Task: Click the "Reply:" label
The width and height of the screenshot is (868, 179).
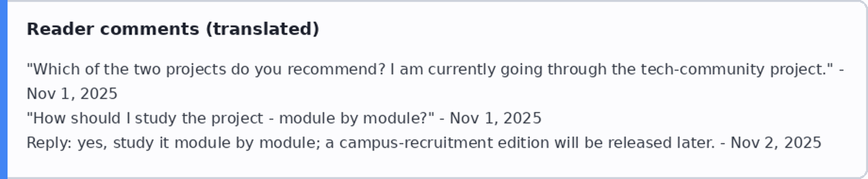Action: [49, 143]
